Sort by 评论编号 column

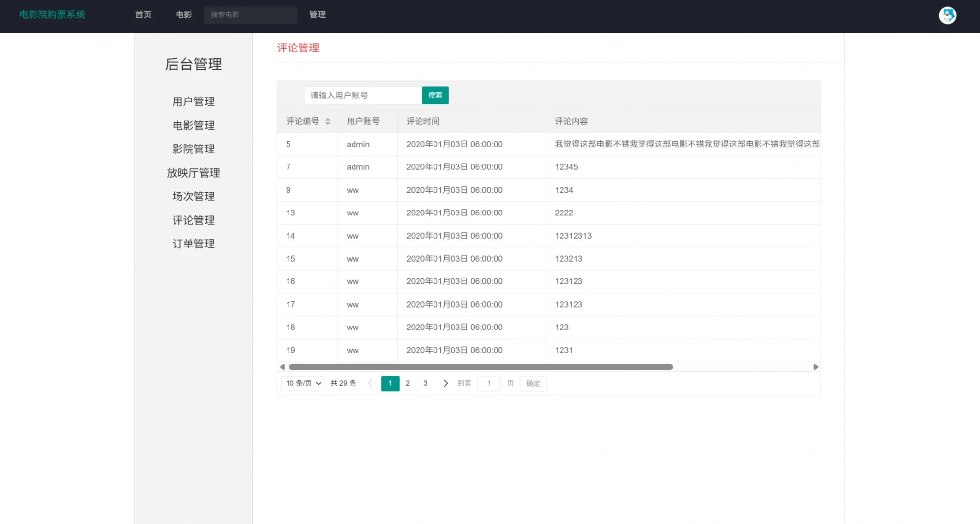(302, 121)
